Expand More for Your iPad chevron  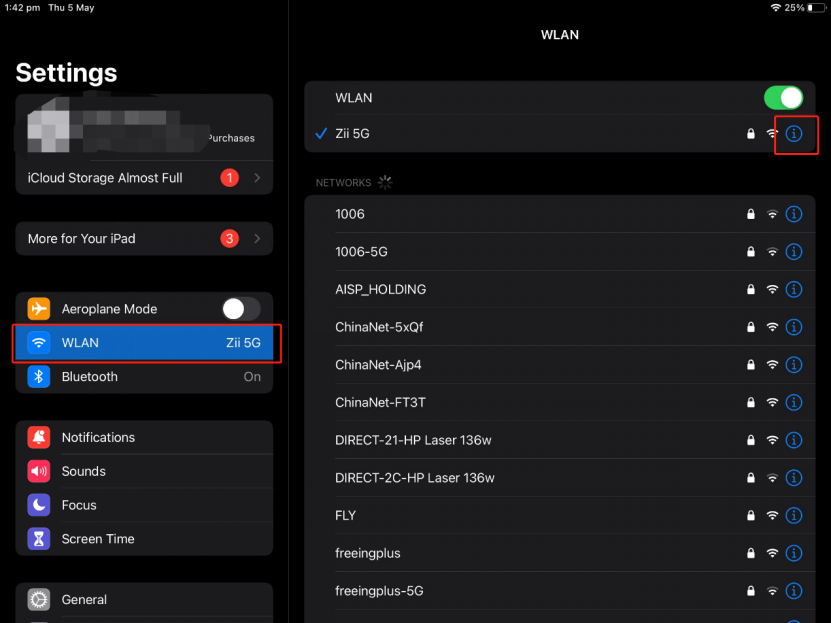point(257,239)
